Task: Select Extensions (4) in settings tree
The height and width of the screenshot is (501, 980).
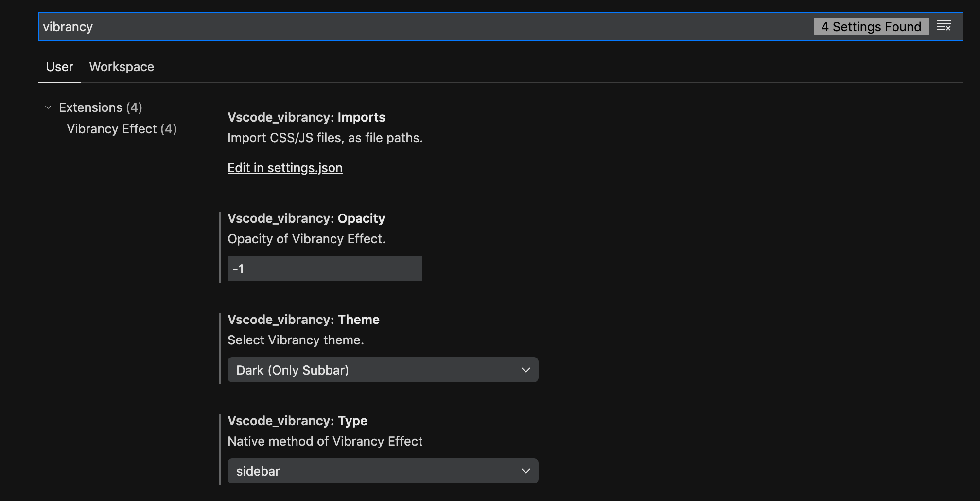Action: point(101,107)
